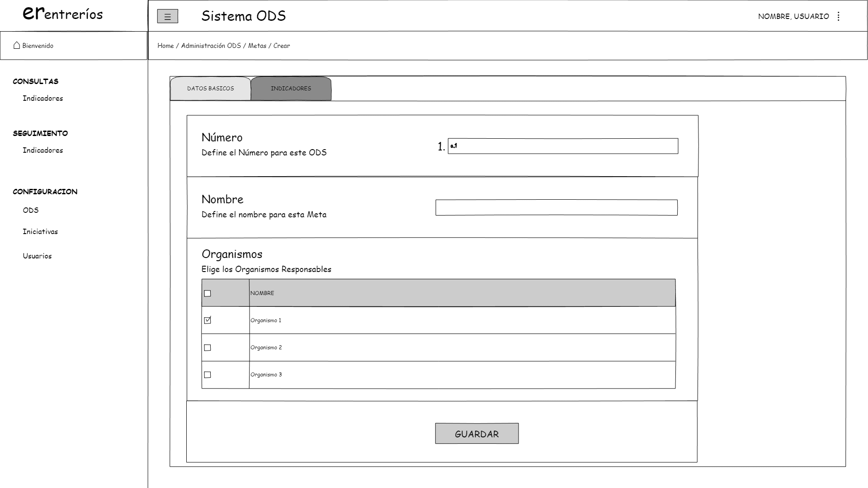Open the Metas breadcrumb link

tap(257, 46)
